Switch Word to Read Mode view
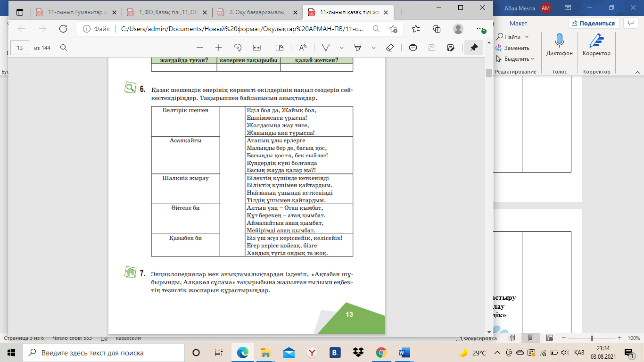The height and width of the screenshot is (362, 644). point(512,338)
